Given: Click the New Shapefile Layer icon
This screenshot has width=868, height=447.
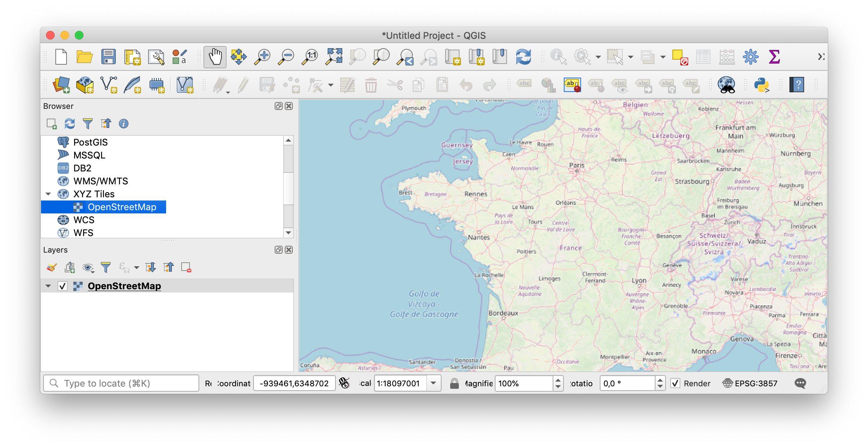Looking at the screenshot, I should (x=109, y=85).
